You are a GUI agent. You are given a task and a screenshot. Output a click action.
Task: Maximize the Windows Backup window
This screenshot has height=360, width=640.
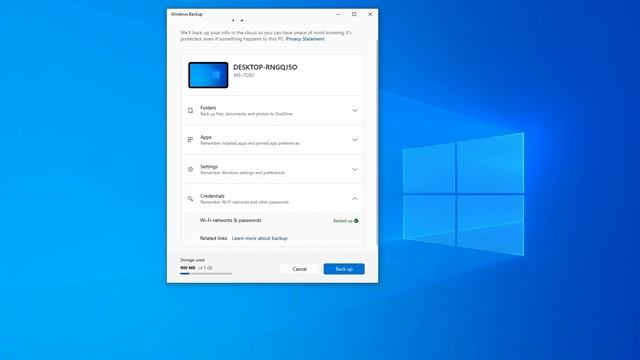[x=354, y=14]
